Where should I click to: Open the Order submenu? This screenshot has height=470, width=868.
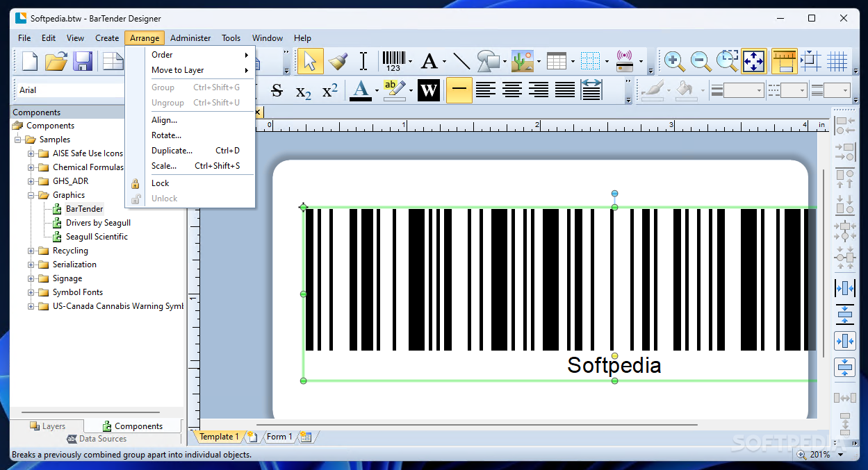click(x=190, y=55)
